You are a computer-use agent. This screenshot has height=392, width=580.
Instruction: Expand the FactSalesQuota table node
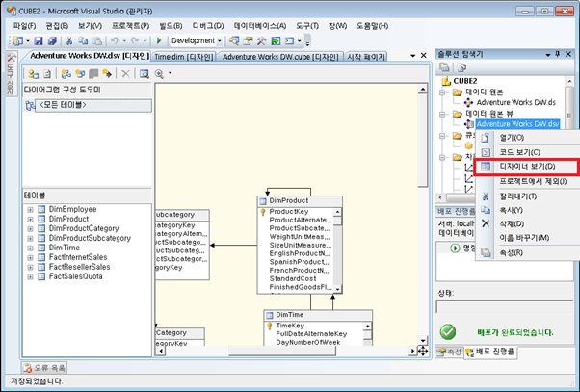click(x=30, y=277)
